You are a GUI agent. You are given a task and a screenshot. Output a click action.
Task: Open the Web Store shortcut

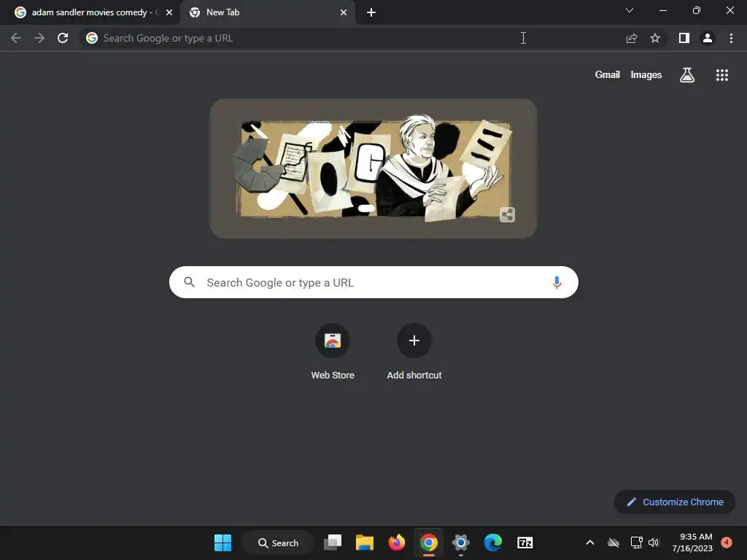pos(333,351)
